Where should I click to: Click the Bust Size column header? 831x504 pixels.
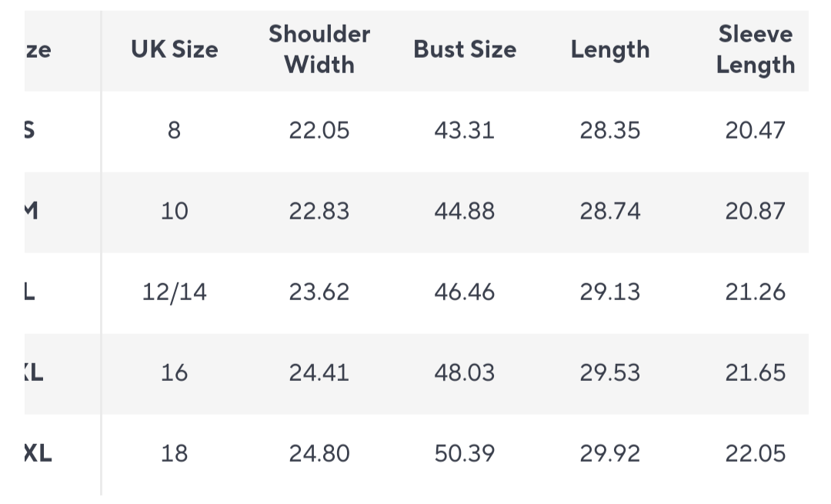465,50
